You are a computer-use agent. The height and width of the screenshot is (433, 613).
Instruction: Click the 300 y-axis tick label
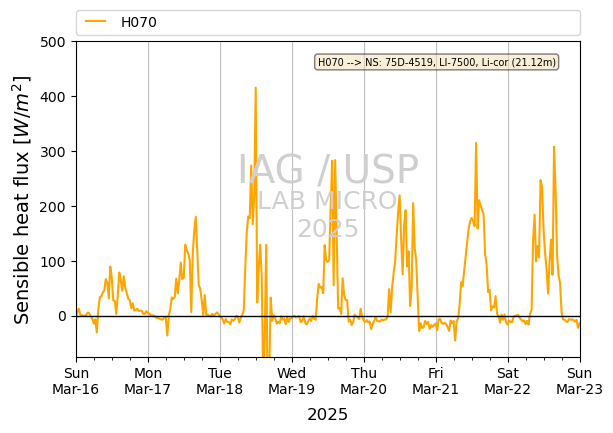(x=53, y=152)
